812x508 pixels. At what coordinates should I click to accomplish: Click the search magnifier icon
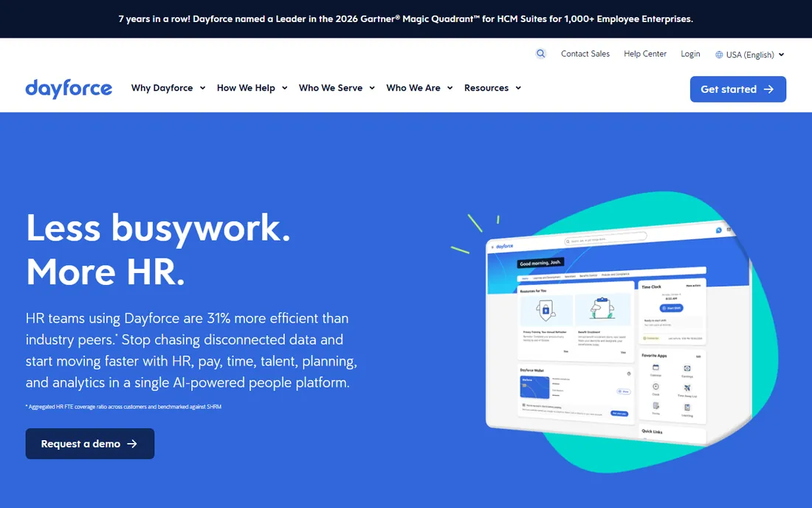coord(540,54)
